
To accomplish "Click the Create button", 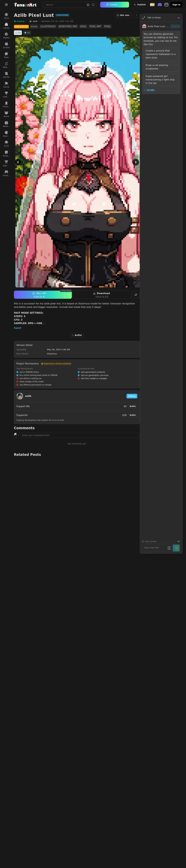I will coord(112,5).
